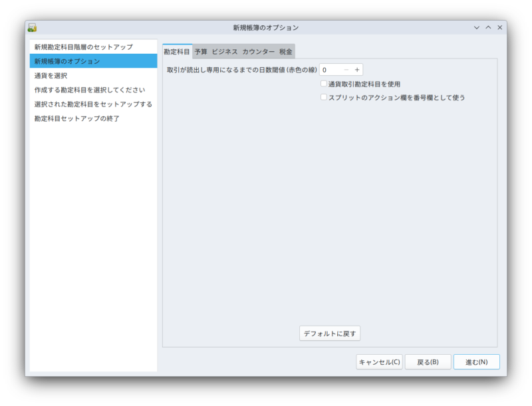This screenshot has width=532, height=406.
Task: Decrease the read-only day threshold with minus
Action: (346, 70)
